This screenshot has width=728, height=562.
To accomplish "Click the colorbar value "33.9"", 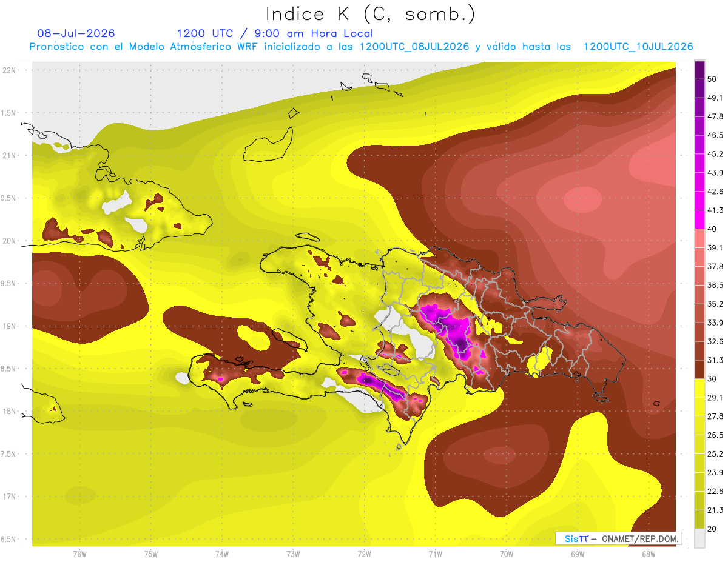I will pyautogui.click(x=716, y=323).
